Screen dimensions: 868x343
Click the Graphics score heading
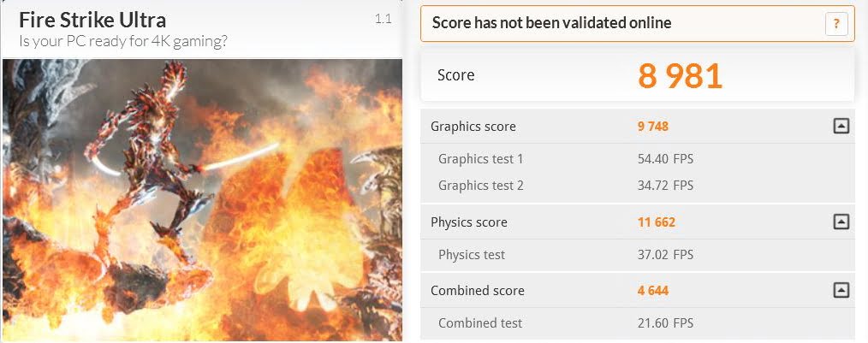pos(473,127)
